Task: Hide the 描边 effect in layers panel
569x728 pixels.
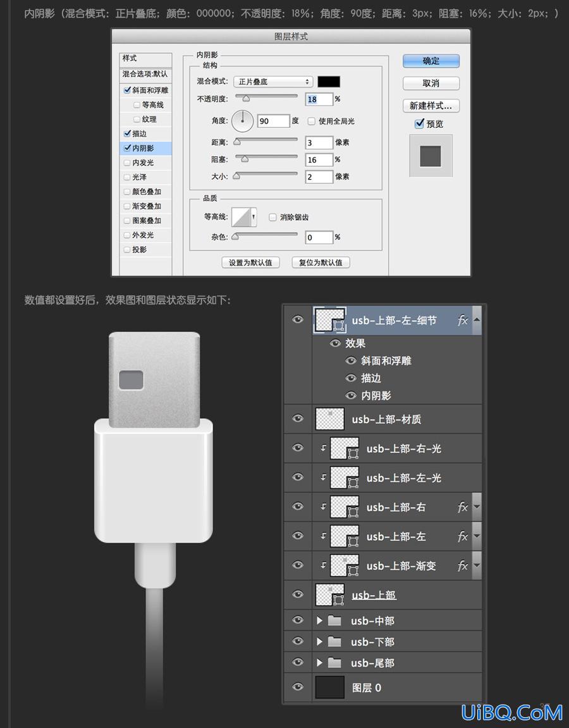Action: point(351,378)
